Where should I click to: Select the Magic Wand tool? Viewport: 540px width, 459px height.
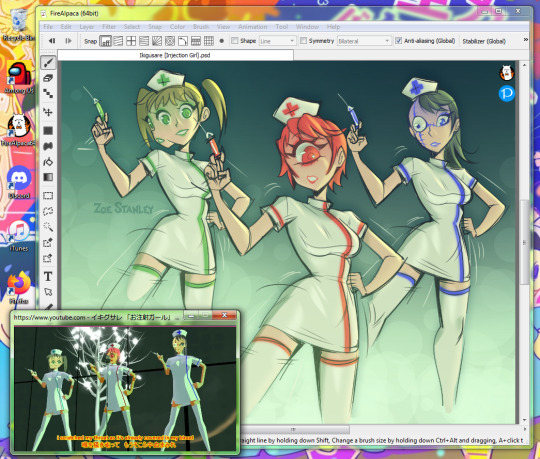[x=48, y=227]
